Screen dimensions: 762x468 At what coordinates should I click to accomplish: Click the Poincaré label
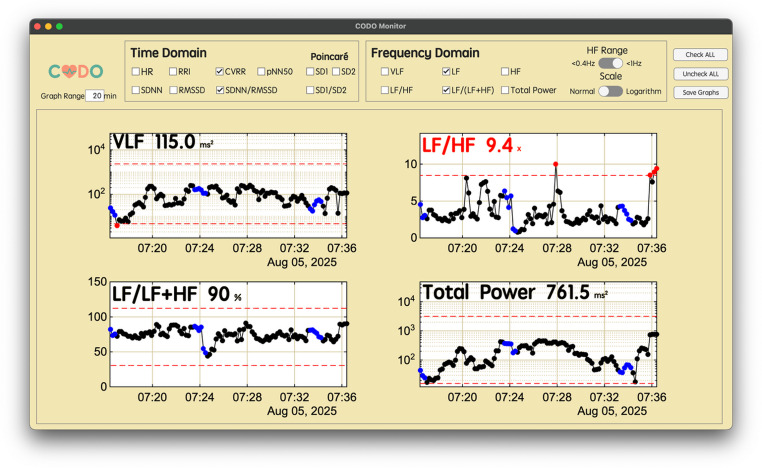[329, 57]
